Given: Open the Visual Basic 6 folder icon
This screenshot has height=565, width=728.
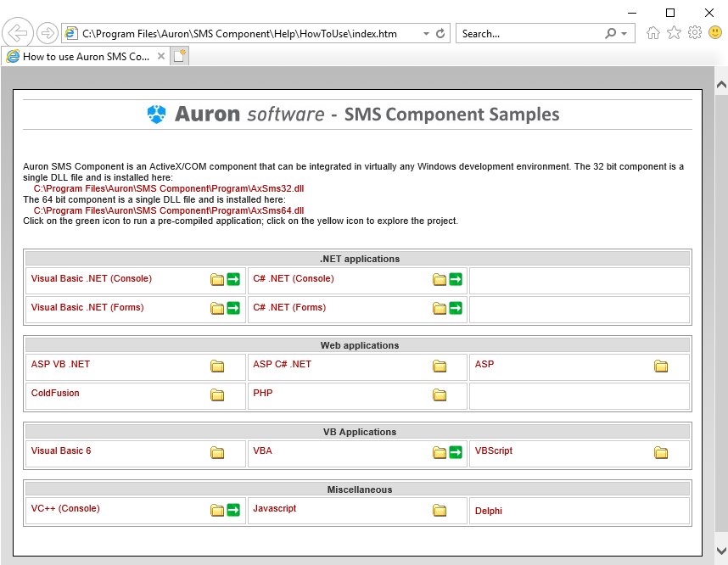Looking at the screenshot, I should click(x=217, y=453).
